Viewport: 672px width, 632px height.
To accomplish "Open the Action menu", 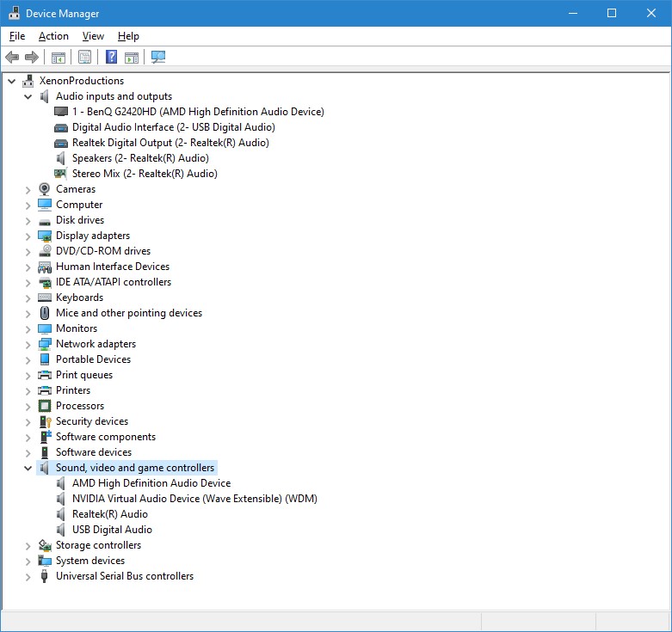I will [x=53, y=36].
